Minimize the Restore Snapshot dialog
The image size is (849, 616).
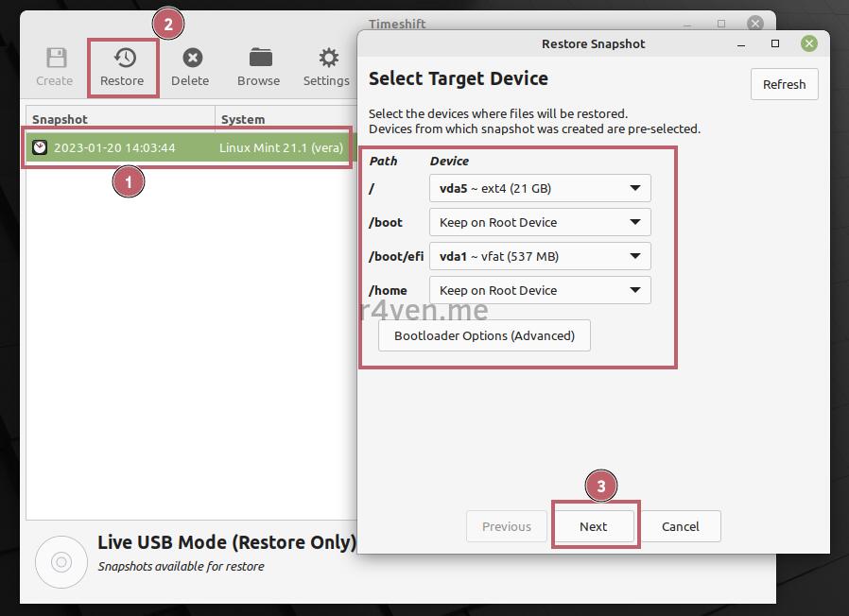(740, 43)
